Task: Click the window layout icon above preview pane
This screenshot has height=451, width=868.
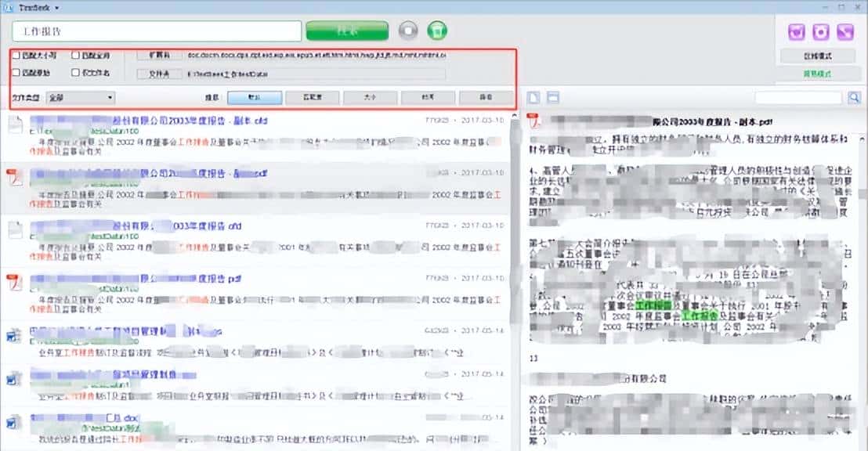Action: [552, 96]
